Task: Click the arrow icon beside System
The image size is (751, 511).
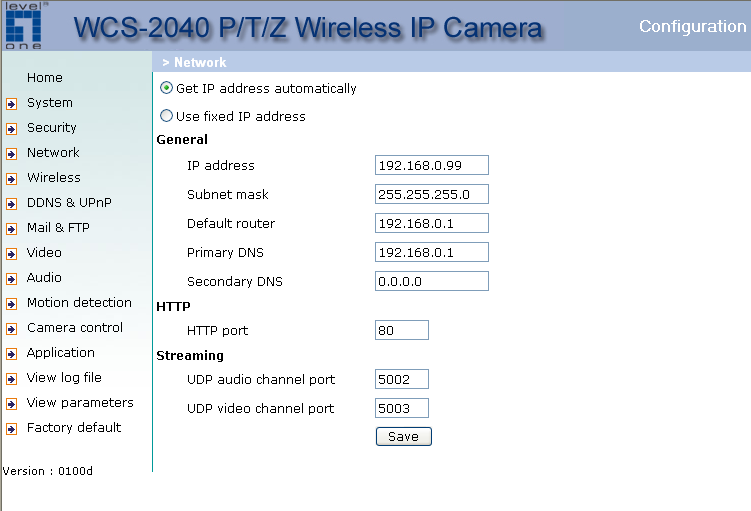Action: (11, 103)
